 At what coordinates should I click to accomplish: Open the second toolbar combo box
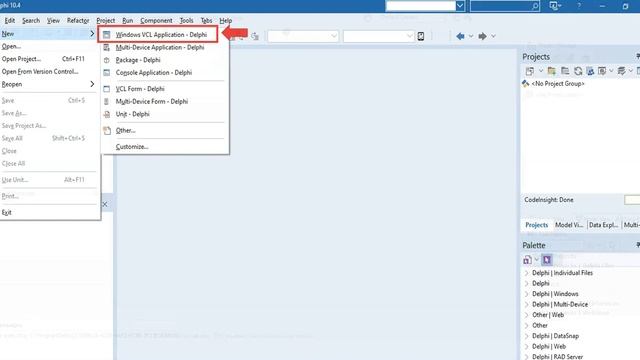[378, 36]
